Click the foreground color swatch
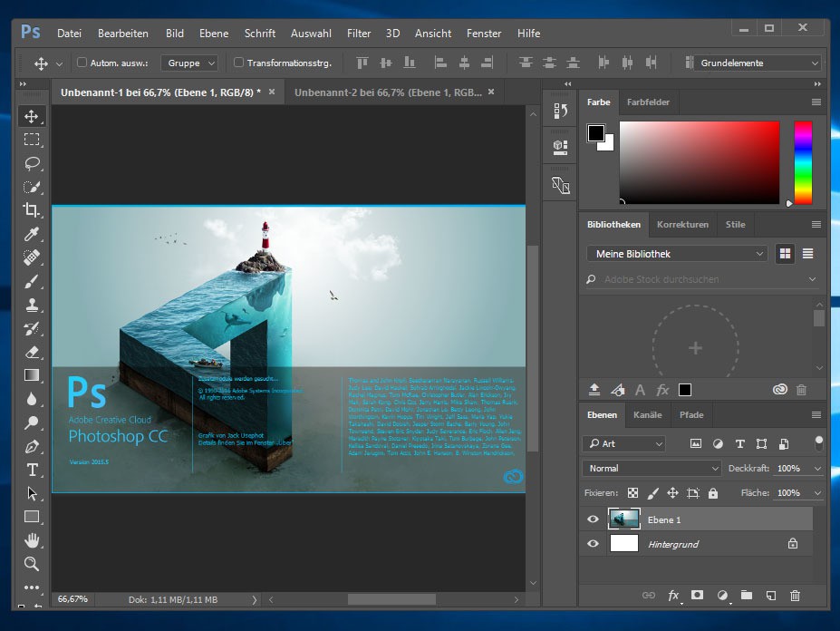The width and height of the screenshot is (840, 631). [595, 133]
